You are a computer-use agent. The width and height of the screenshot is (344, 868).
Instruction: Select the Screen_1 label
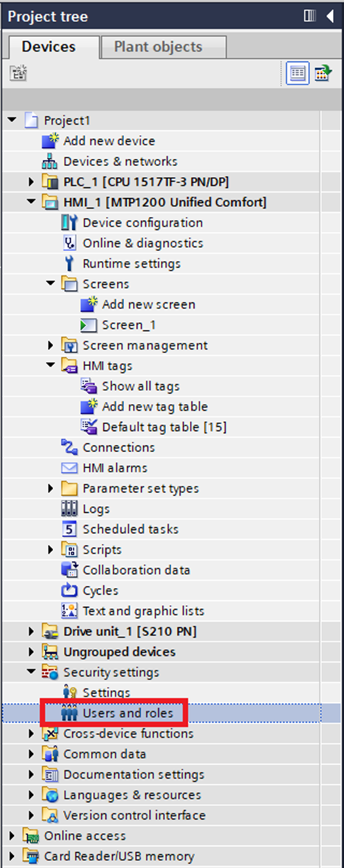(x=131, y=325)
